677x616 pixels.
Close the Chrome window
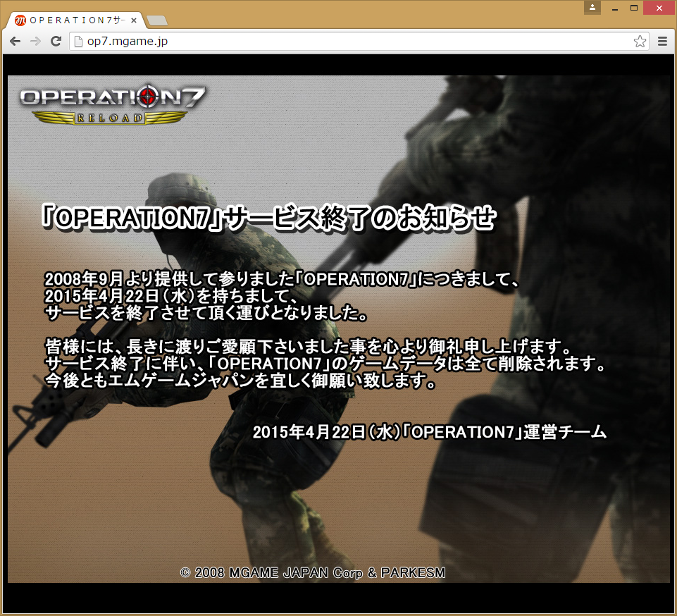[659, 8]
